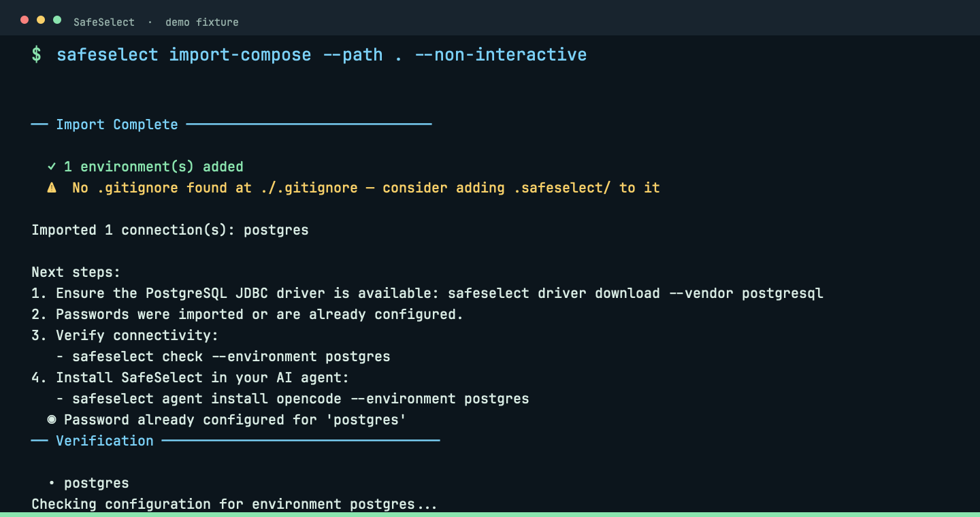
Task: Click 'safeselect agent install opencode' command line
Action: click(301, 399)
